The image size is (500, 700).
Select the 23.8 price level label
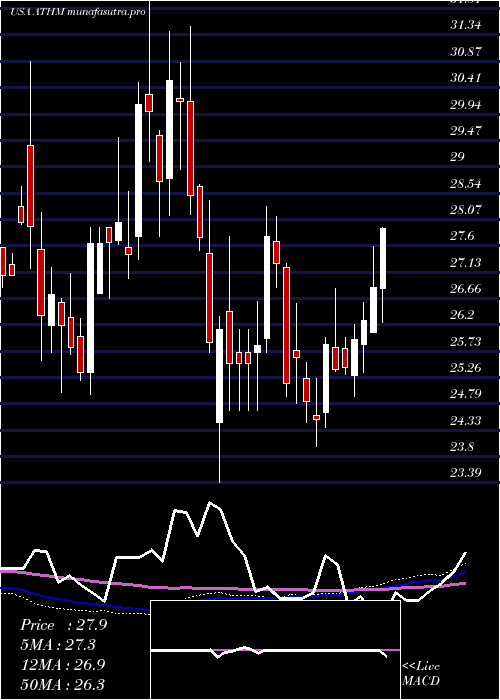click(462, 446)
